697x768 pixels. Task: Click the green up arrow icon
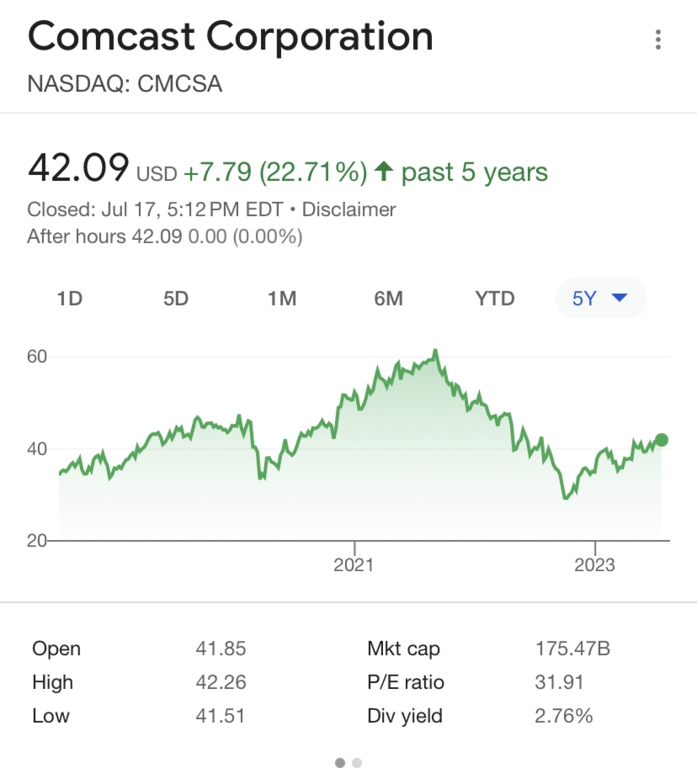[x=384, y=171]
